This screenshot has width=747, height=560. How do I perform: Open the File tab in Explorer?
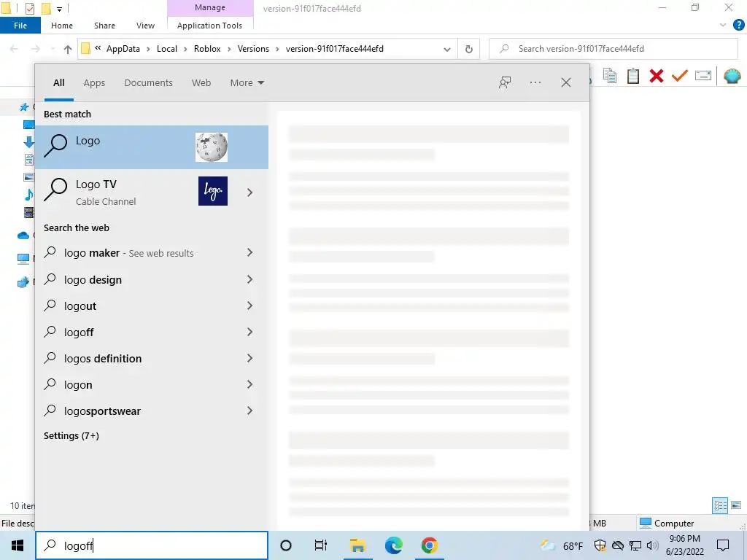pos(20,26)
